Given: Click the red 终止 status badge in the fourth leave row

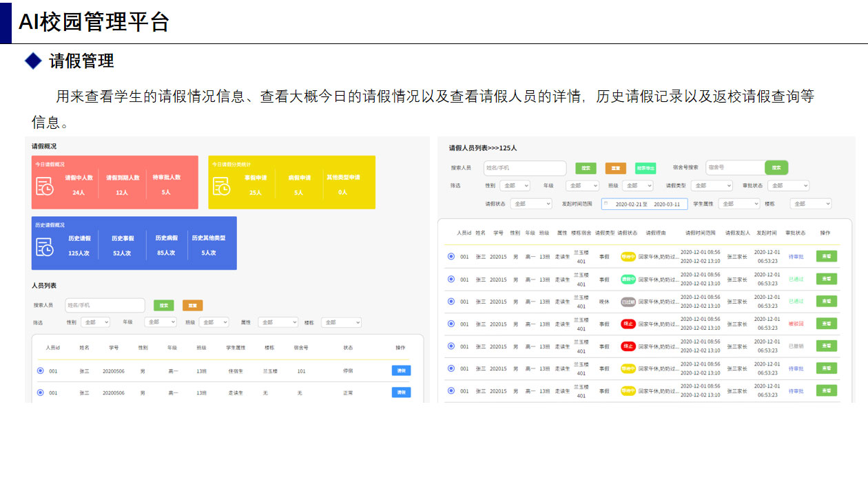Looking at the screenshot, I should [628, 324].
